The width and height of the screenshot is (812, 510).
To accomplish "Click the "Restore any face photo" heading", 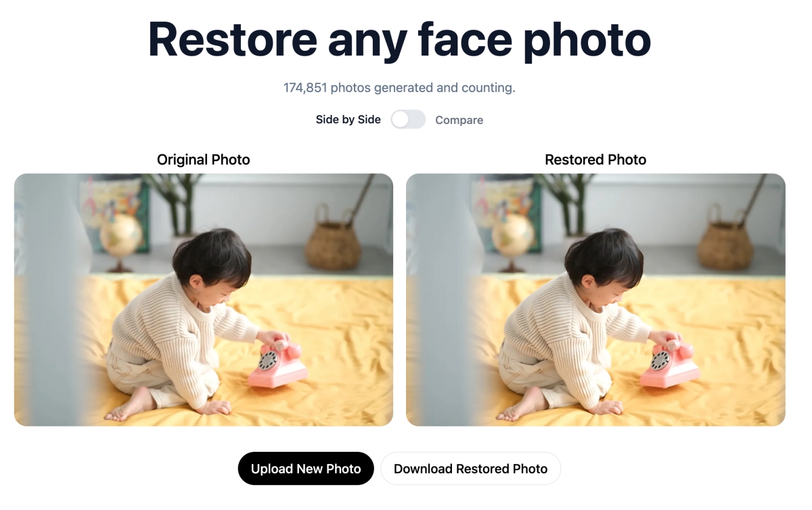I will point(399,39).
